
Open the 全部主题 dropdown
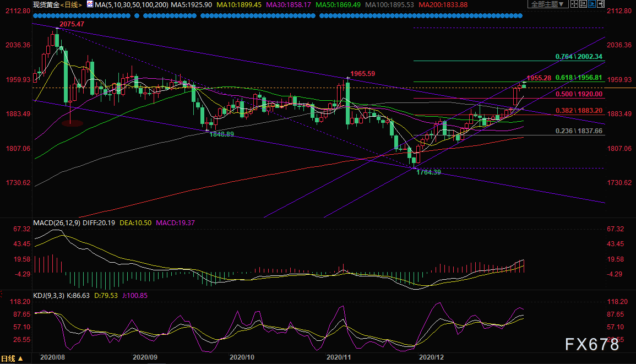547,4
